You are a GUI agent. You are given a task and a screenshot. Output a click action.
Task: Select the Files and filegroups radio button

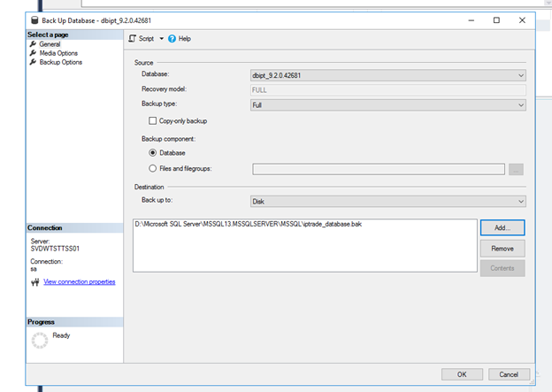tap(152, 168)
